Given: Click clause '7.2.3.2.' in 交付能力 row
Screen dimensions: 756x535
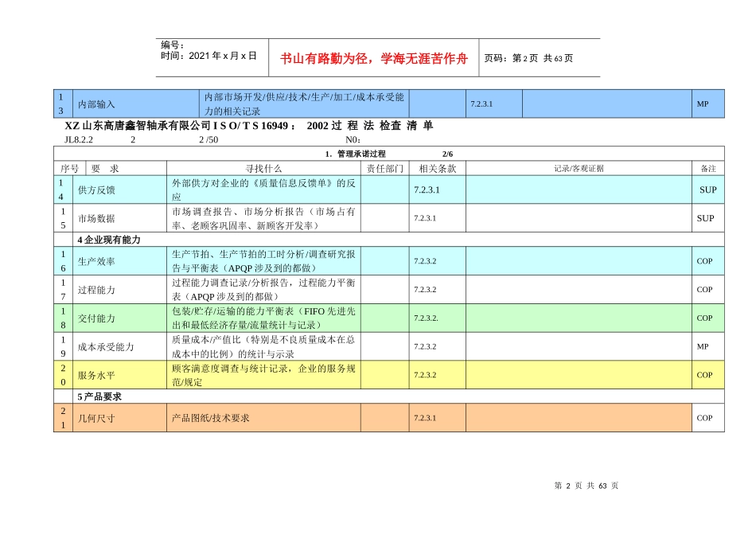Looking at the screenshot, I should pyautogui.click(x=426, y=318).
